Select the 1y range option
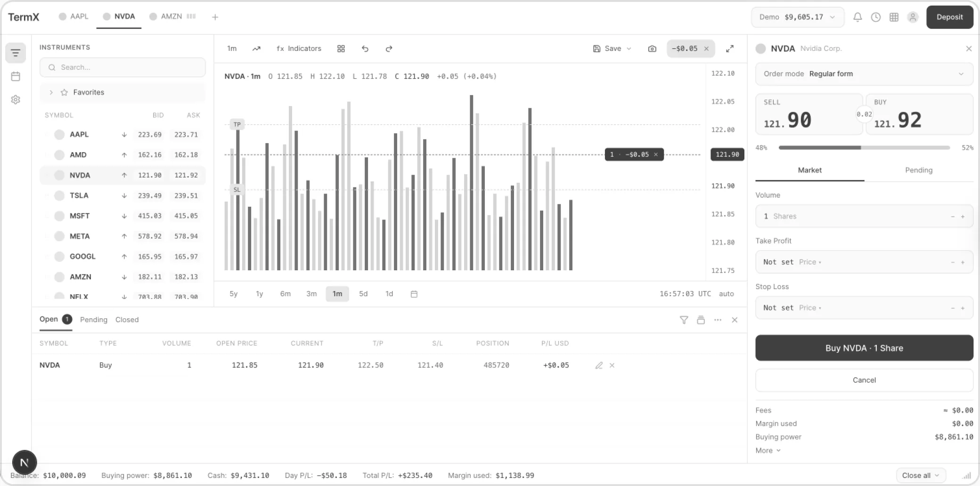The image size is (980, 486). (x=259, y=294)
